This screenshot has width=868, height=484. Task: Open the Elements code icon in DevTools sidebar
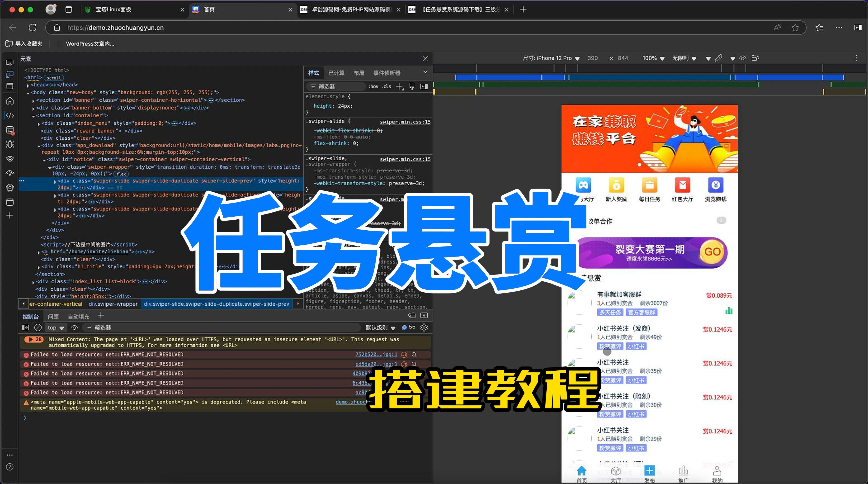click(x=10, y=115)
